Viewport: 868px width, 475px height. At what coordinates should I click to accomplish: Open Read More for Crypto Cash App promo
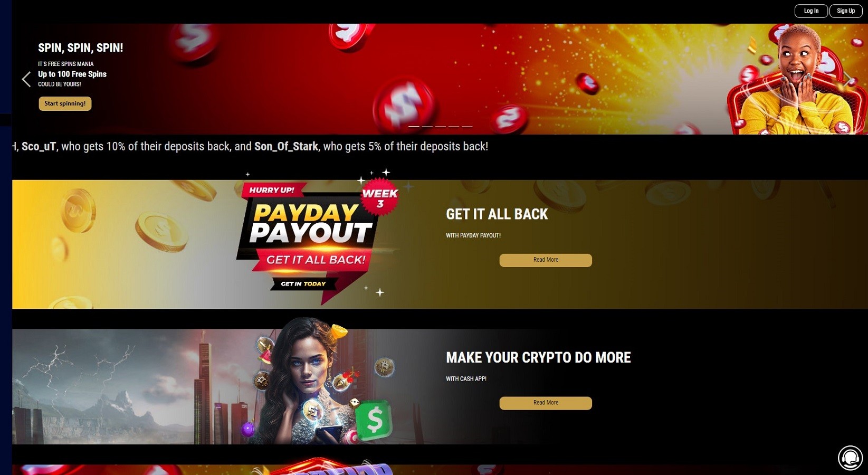pyautogui.click(x=546, y=403)
